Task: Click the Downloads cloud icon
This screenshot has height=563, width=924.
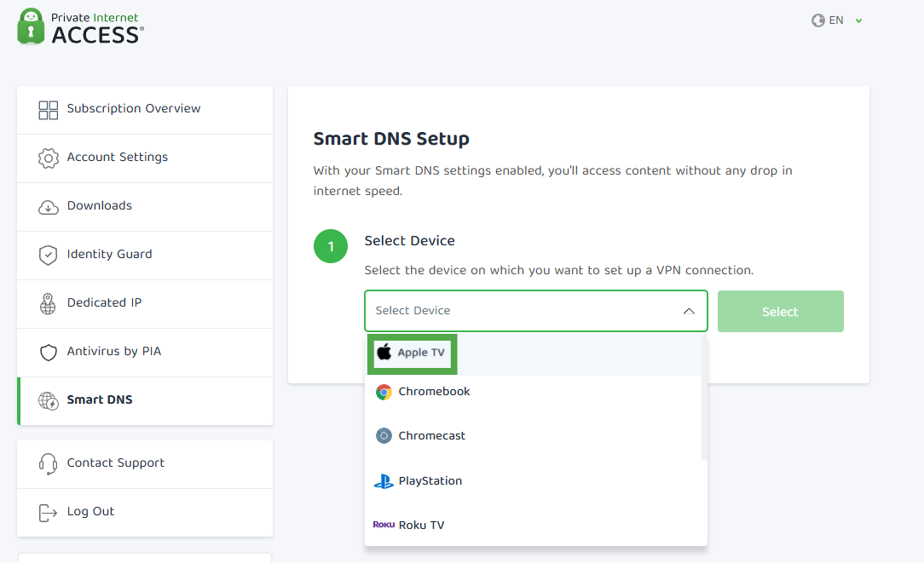Action: click(49, 207)
